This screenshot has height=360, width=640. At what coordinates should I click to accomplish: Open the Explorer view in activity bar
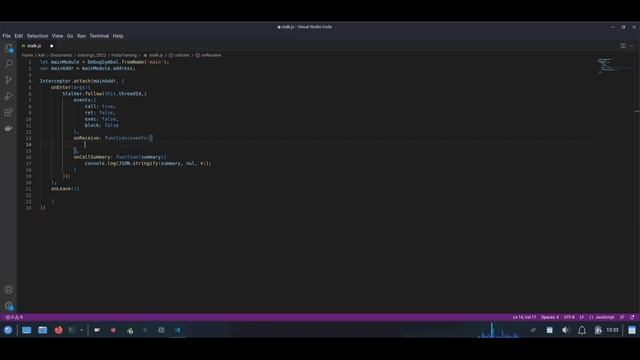click(x=9, y=49)
